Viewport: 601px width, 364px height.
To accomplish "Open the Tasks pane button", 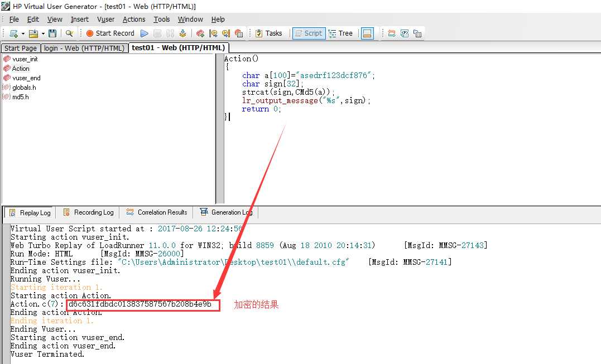I will pos(268,33).
